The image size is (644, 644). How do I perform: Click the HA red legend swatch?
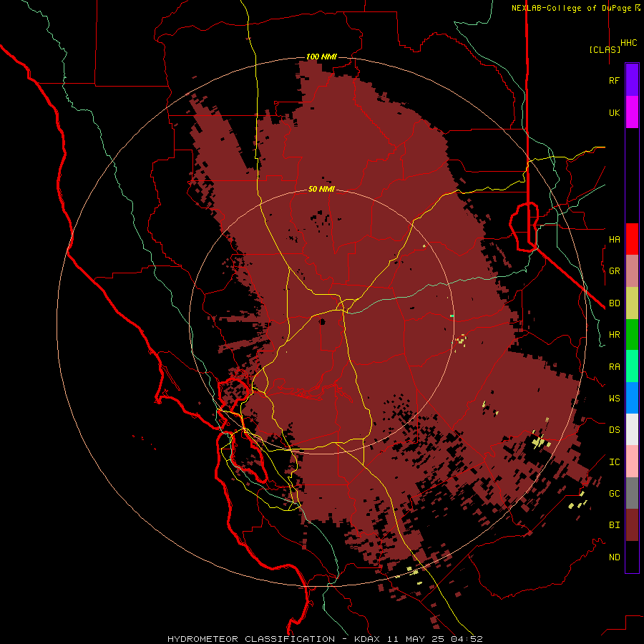pos(632,239)
